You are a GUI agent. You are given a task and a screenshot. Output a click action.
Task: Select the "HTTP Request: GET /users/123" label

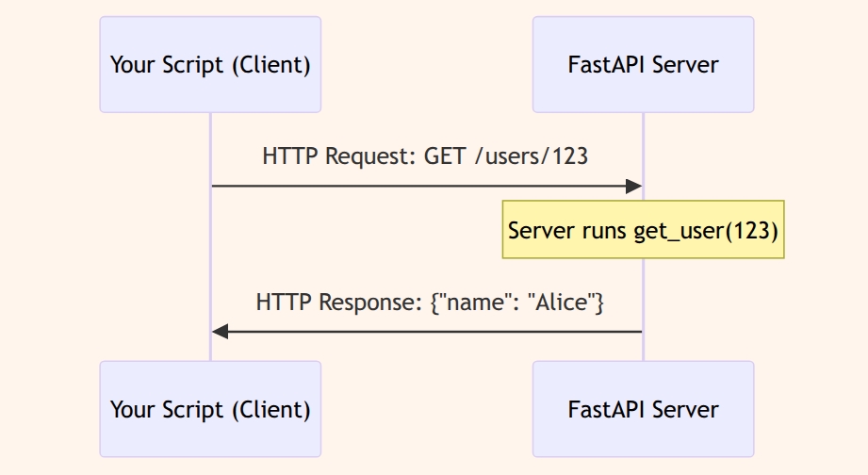[425, 156]
